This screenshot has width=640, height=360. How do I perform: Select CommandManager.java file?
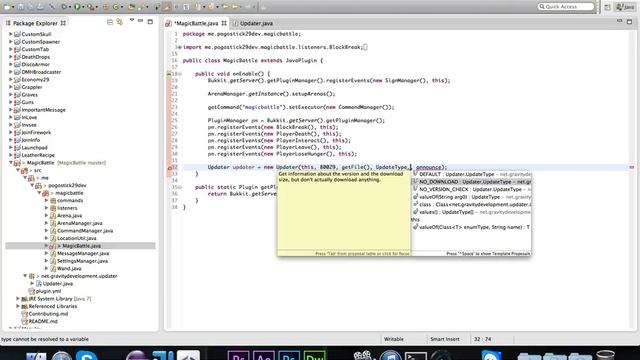point(85,231)
